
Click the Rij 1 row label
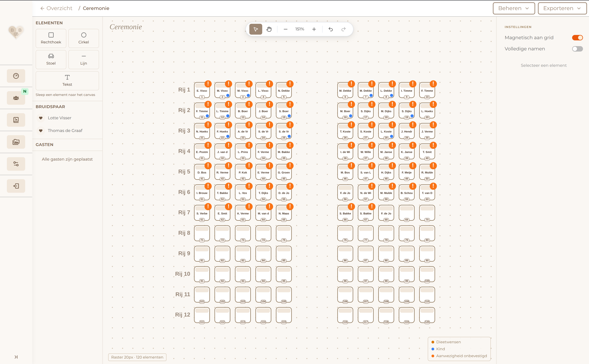tap(184, 90)
